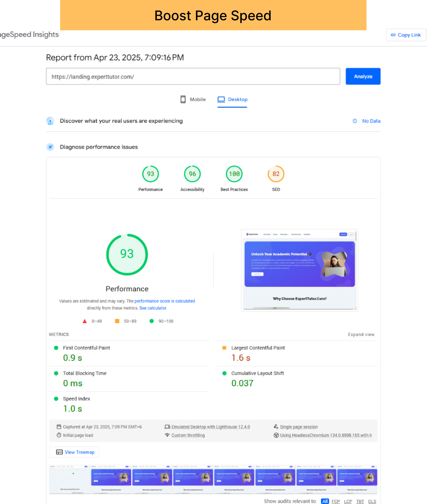Click the devices icon beside Emulated Desktop
The width and height of the screenshot is (427, 504).
(x=167, y=427)
